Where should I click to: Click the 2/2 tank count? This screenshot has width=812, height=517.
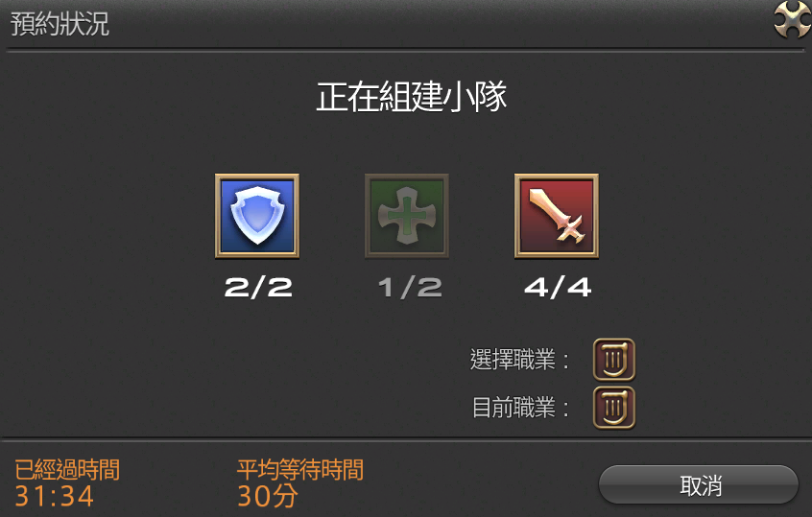pyautogui.click(x=258, y=287)
